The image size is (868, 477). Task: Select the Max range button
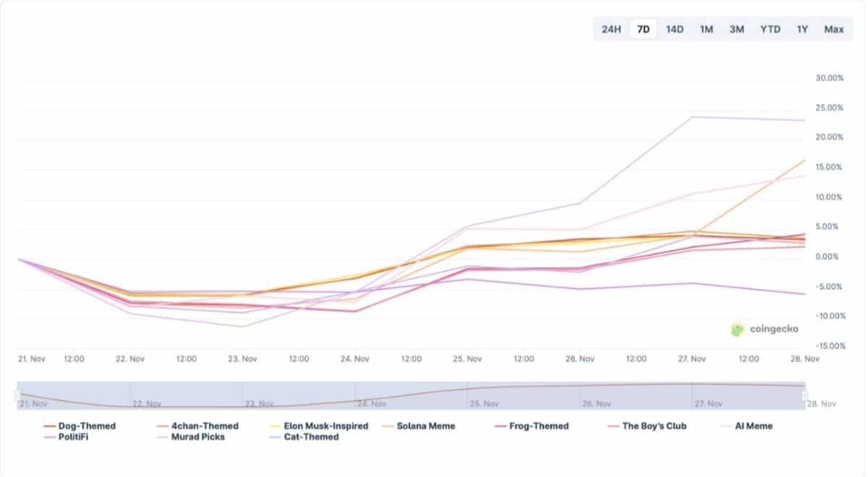833,30
